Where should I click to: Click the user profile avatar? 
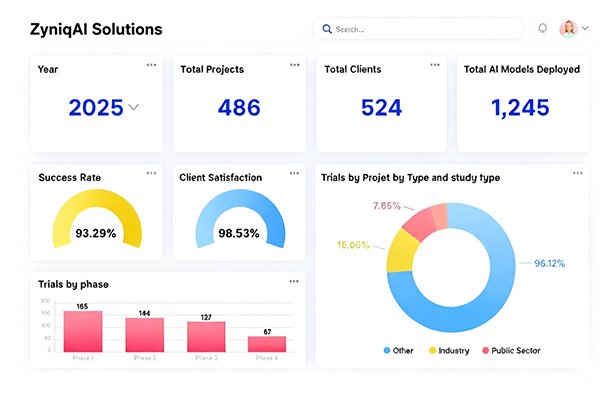pyautogui.click(x=567, y=29)
